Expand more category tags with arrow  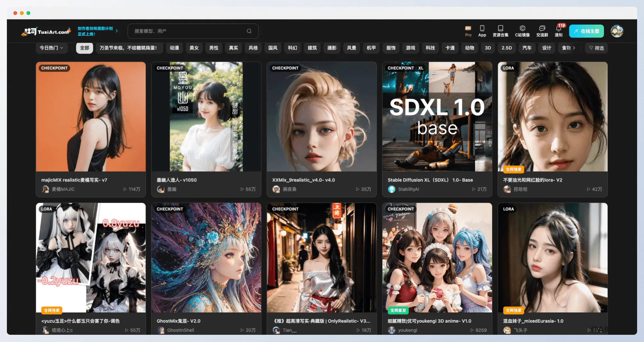[x=574, y=48]
